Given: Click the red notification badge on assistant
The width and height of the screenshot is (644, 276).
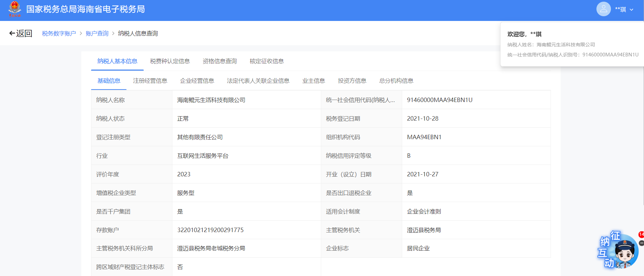Looking at the screenshot, I should 641,234.
